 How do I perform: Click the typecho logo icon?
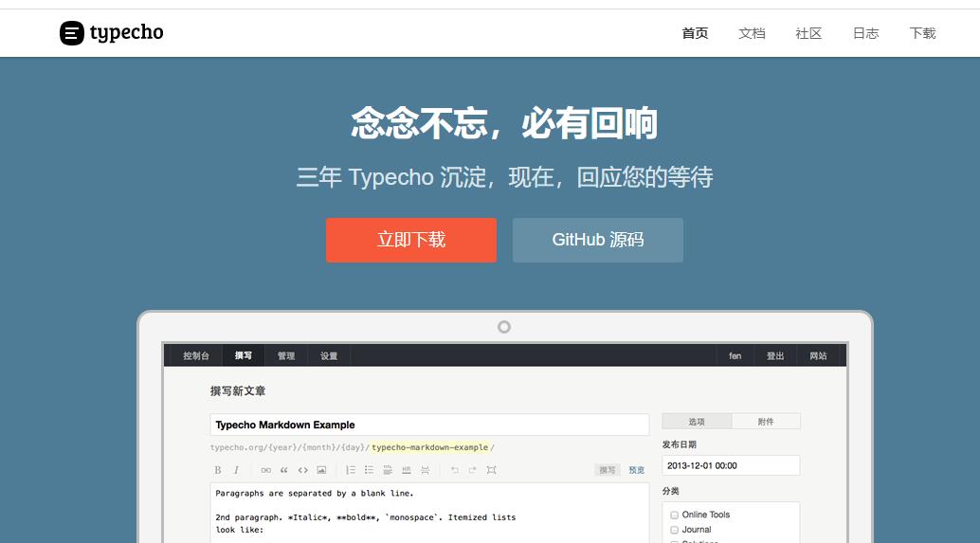(72, 33)
